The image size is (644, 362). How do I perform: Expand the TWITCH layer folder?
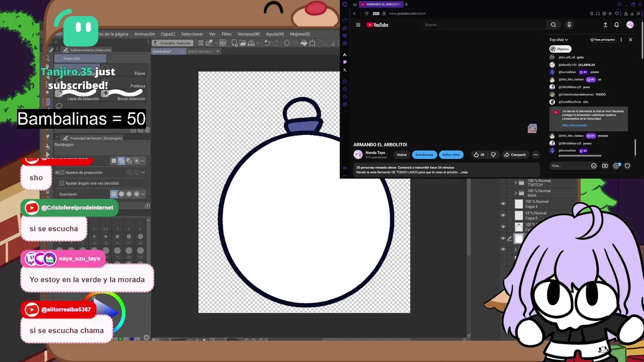(516, 183)
